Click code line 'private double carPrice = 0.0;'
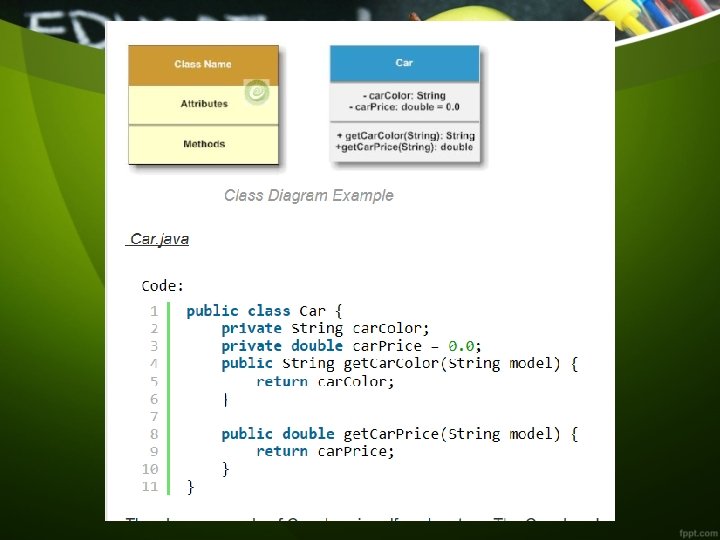Screen dimensions: 720x540 click(x=351, y=346)
